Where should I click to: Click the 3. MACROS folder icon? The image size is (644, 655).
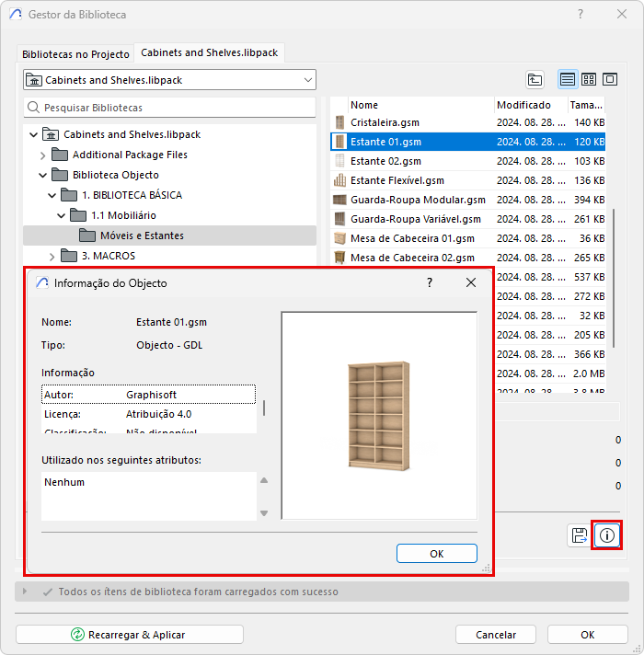pyautogui.click(x=69, y=255)
